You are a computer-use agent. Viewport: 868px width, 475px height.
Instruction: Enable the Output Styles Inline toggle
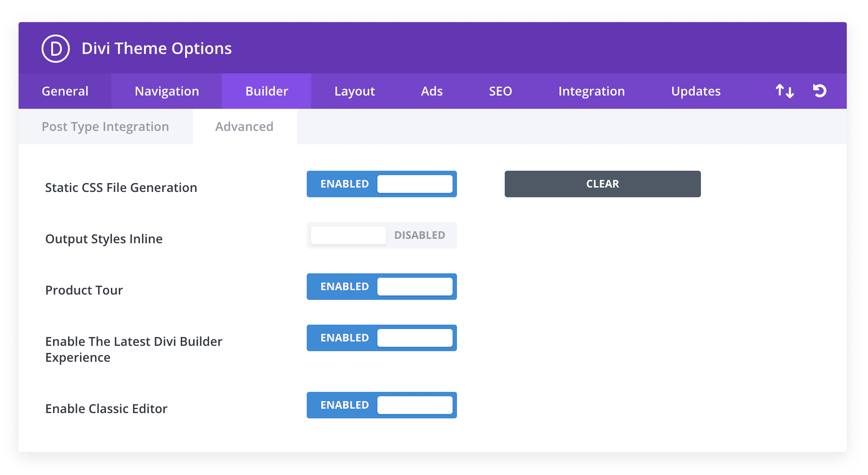[x=381, y=235]
